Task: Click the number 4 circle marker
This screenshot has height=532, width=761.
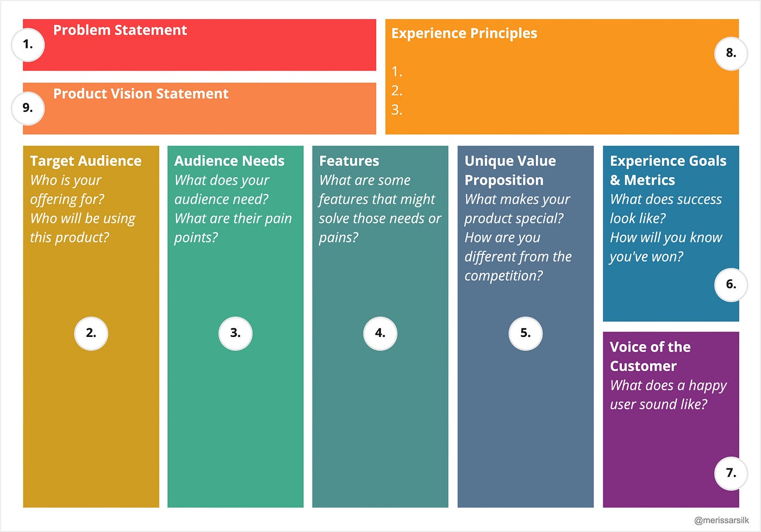Action: (380, 333)
